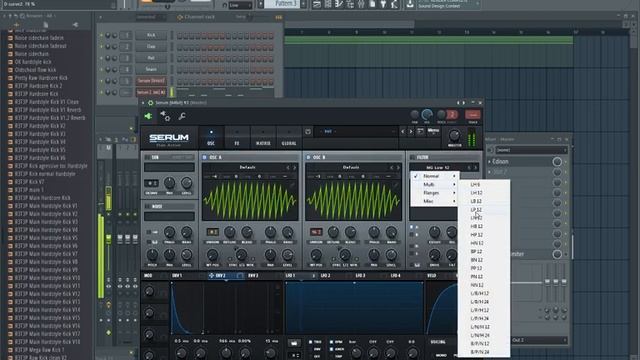640x360 pixels.
Task: Select the Clap channel button
Action: click(x=151, y=47)
